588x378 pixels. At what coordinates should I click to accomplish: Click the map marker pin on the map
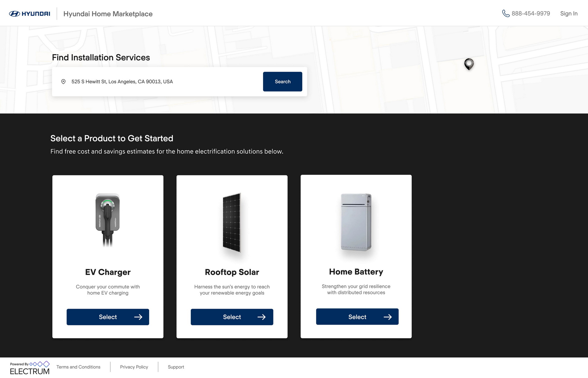[x=469, y=64]
